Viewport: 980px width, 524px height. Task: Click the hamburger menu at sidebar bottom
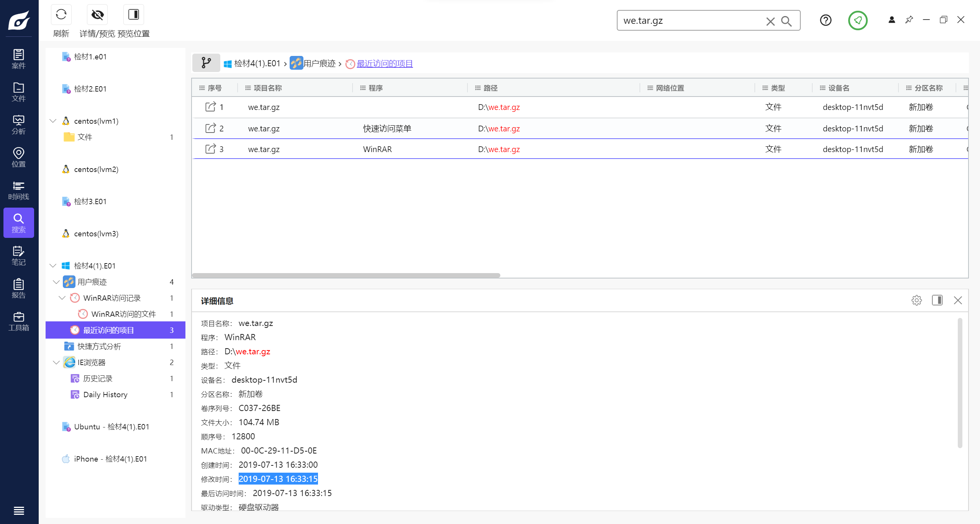pos(19,510)
